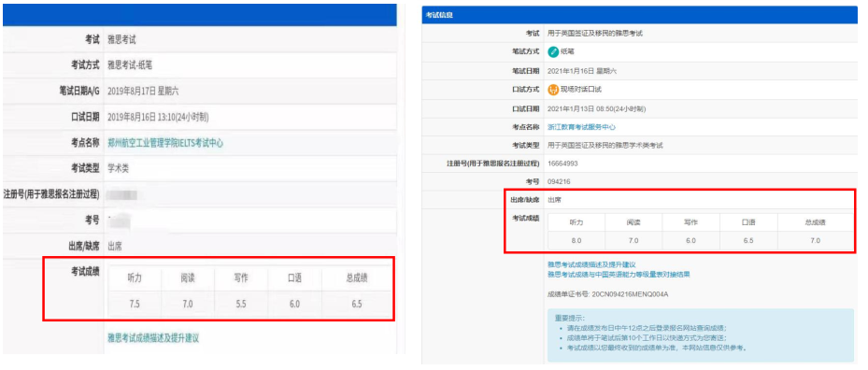Image resolution: width=868 pixels, height=370 pixels.
Task: Select the listening score 8.0
Action: point(576,240)
